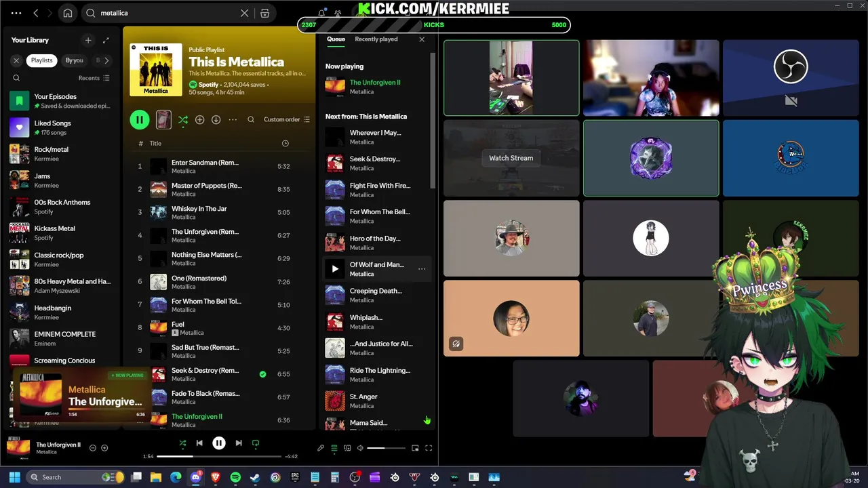Skip to the previous track
Image resolution: width=868 pixels, height=488 pixels.
click(199, 443)
